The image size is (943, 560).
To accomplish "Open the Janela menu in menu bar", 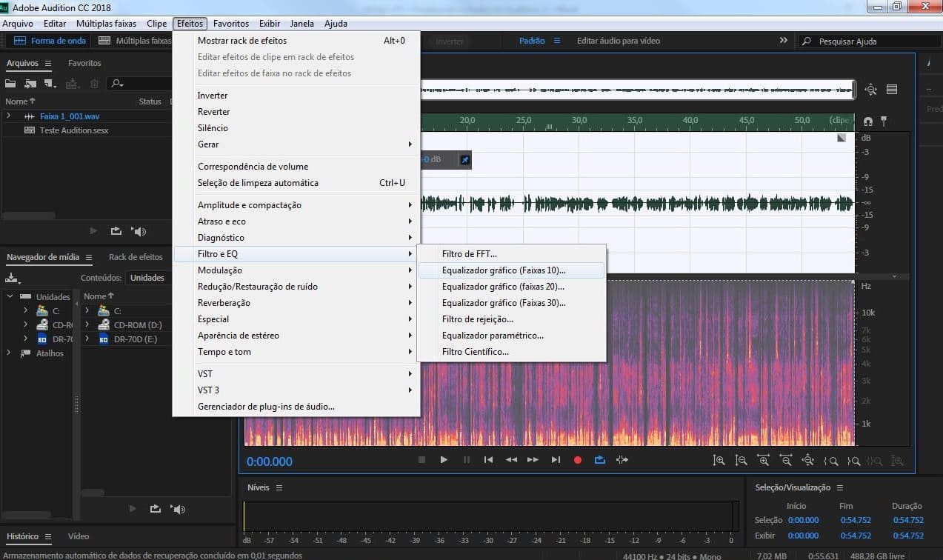I will coord(301,24).
